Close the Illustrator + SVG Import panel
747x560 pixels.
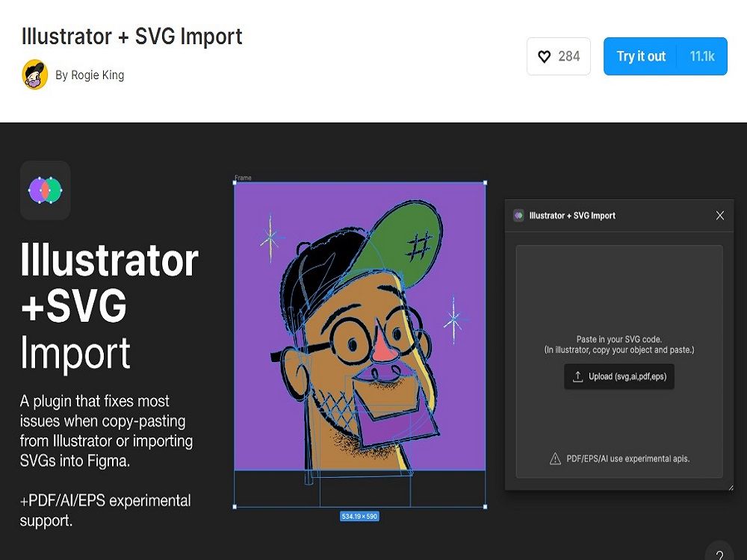tap(720, 216)
